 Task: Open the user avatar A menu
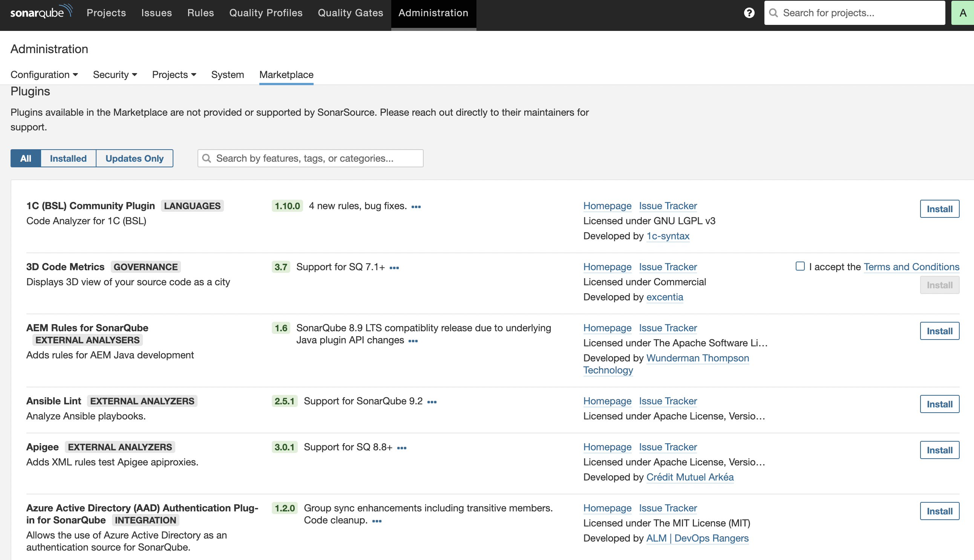pyautogui.click(x=962, y=13)
